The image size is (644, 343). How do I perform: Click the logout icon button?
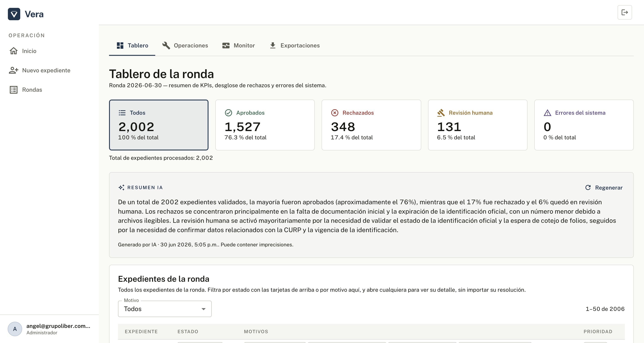(624, 12)
